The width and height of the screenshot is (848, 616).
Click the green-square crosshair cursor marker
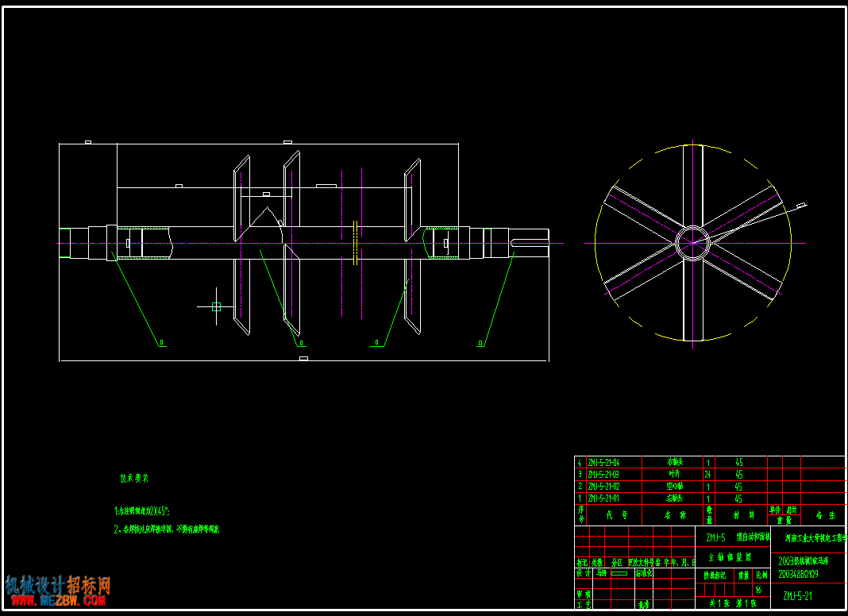(216, 306)
